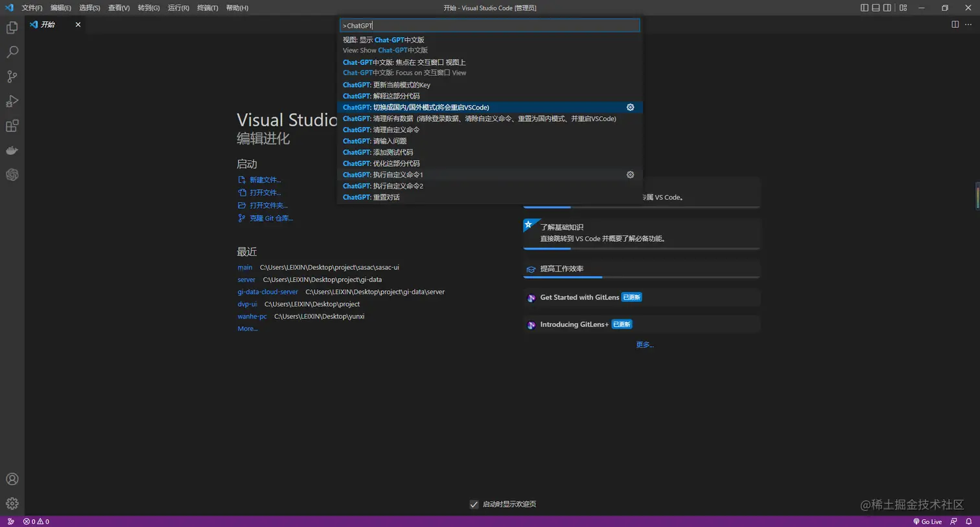980x527 pixels.
Task: Run ChatGPT: 添加测试代码 command
Action: [490, 152]
